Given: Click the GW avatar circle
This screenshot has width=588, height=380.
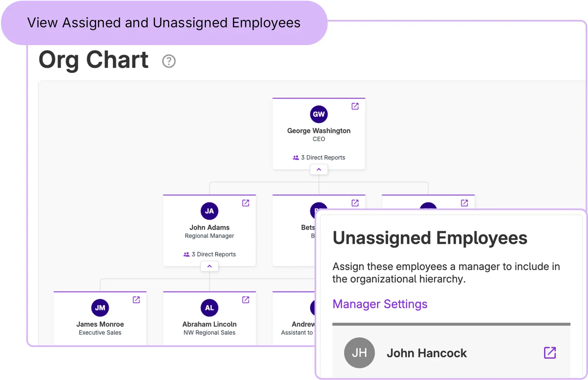Looking at the screenshot, I should [x=319, y=114].
